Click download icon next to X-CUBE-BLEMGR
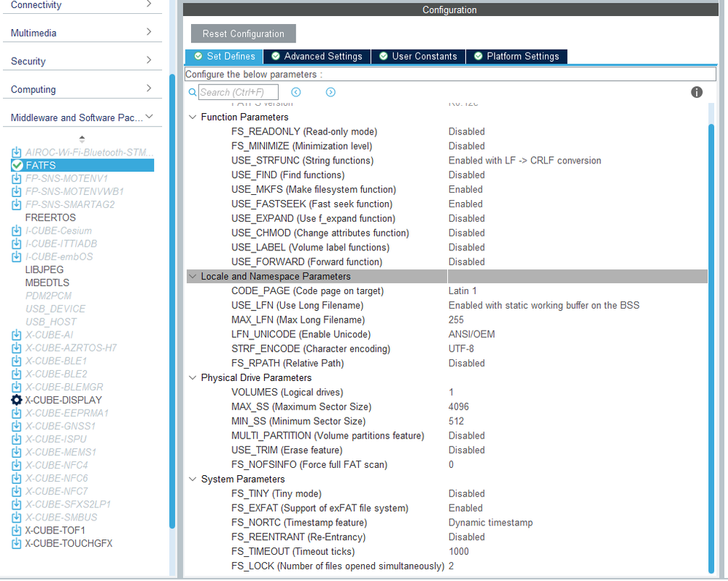Viewport: 728px width, 581px height. point(16,387)
